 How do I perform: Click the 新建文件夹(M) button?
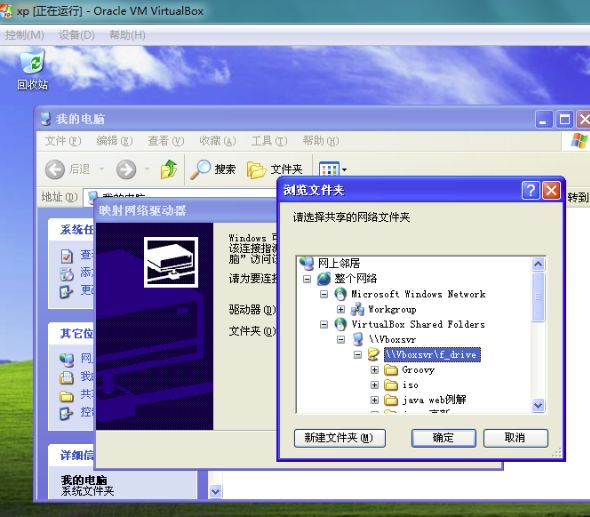[340, 438]
